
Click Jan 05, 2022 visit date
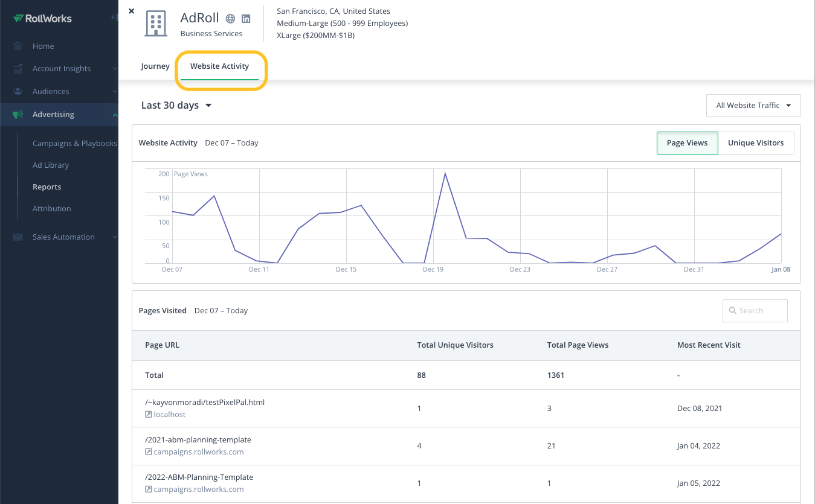[699, 483]
